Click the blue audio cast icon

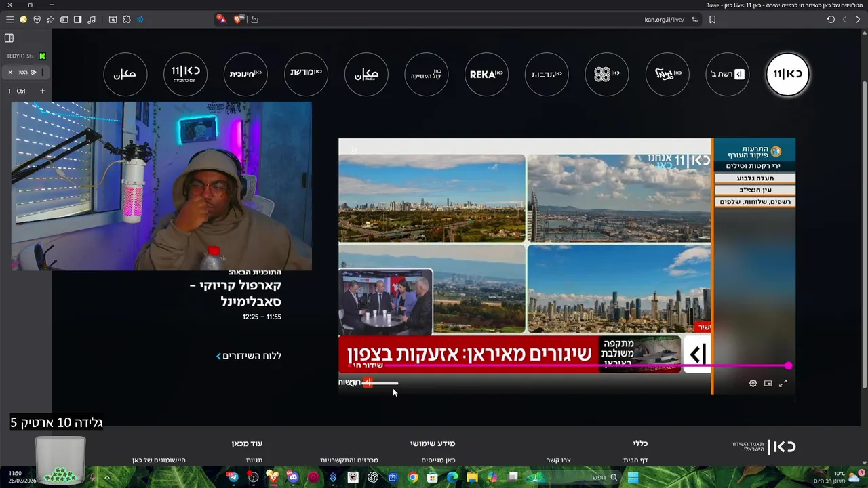coord(140,20)
